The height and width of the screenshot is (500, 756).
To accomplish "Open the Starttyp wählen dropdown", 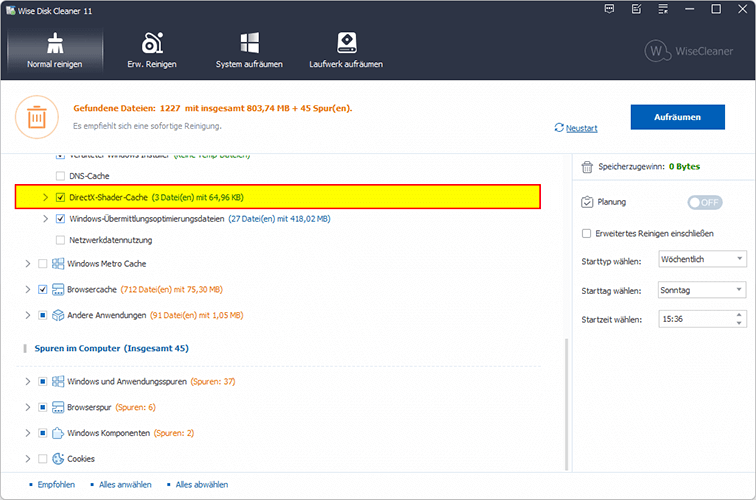I will coord(702,259).
